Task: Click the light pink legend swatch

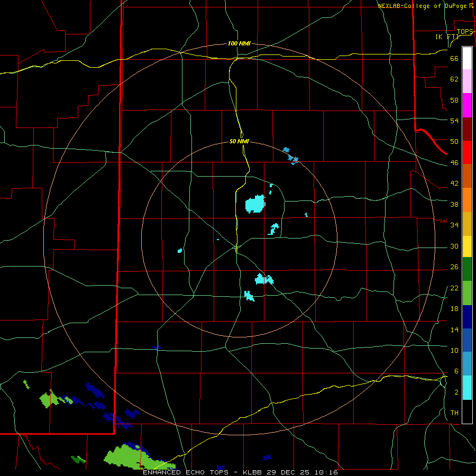Action: click(467, 81)
